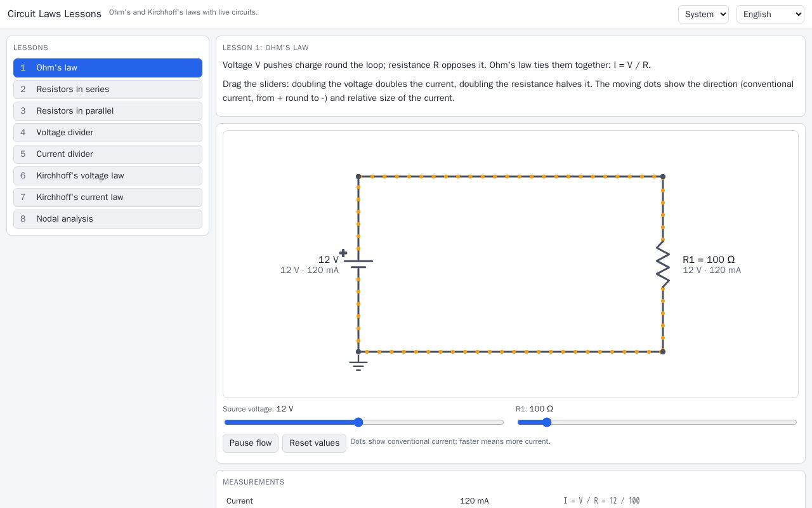Open Kirchhoff's current law lesson

click(108, 197)
